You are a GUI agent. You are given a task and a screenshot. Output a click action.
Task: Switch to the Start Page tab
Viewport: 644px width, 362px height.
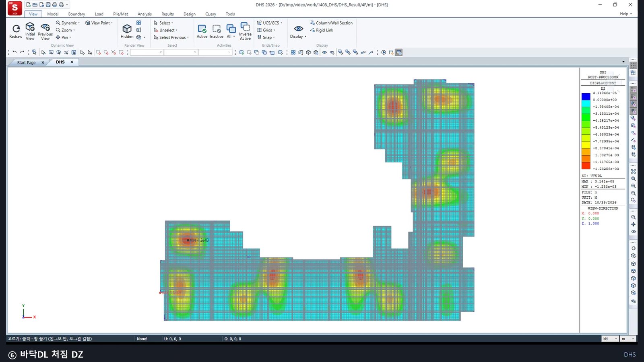[x=26, y=63]
